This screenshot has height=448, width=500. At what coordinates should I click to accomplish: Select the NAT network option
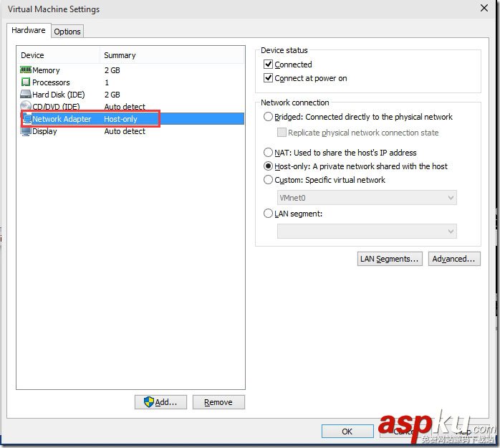tap(268, 153)
